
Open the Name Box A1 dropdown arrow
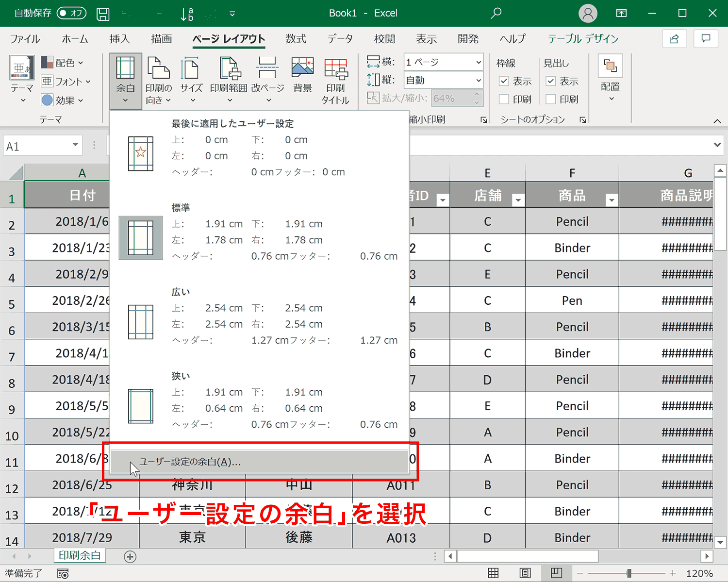tap(75, 145)
